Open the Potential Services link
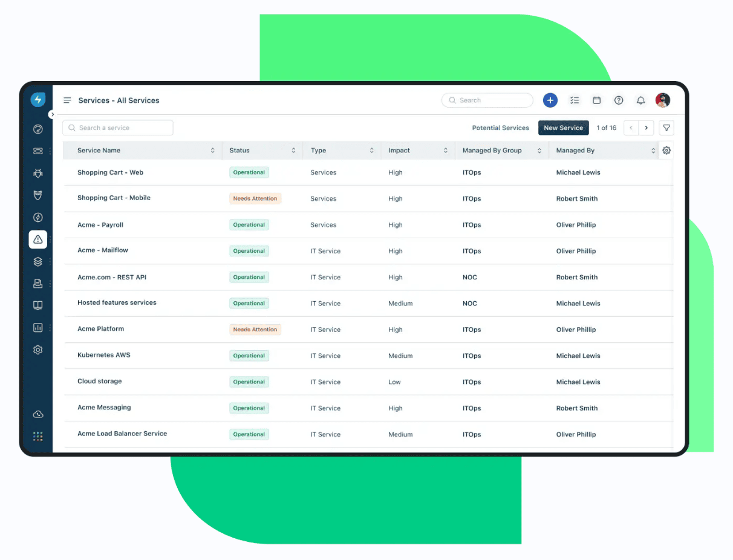 (501, 128)
